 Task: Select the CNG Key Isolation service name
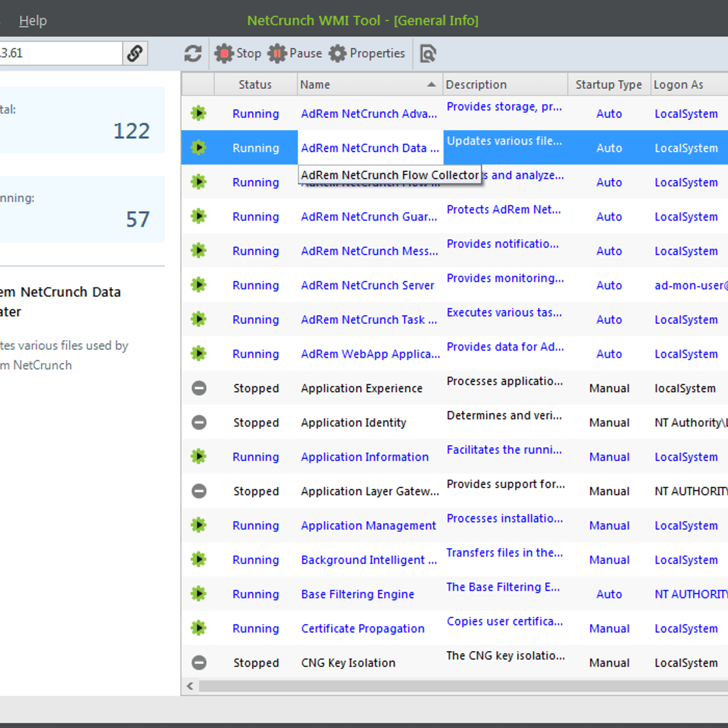click(x=348, y=663)
